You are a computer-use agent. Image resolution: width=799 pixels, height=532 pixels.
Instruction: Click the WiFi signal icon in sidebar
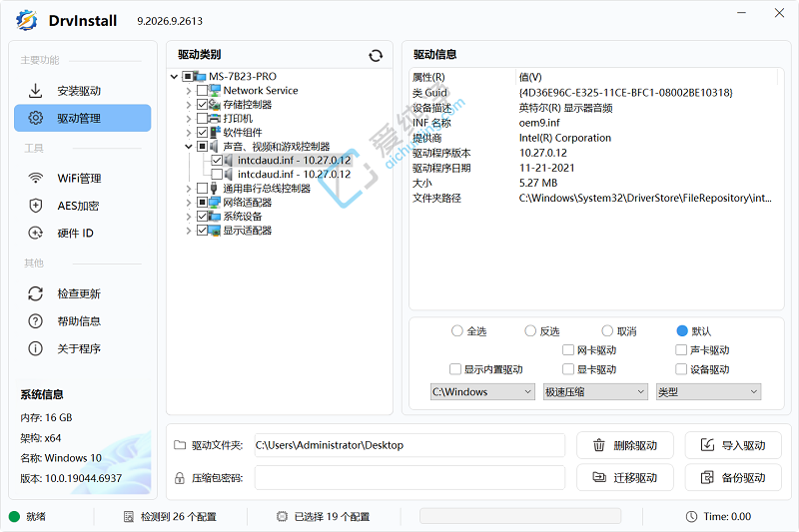point(35,179)
